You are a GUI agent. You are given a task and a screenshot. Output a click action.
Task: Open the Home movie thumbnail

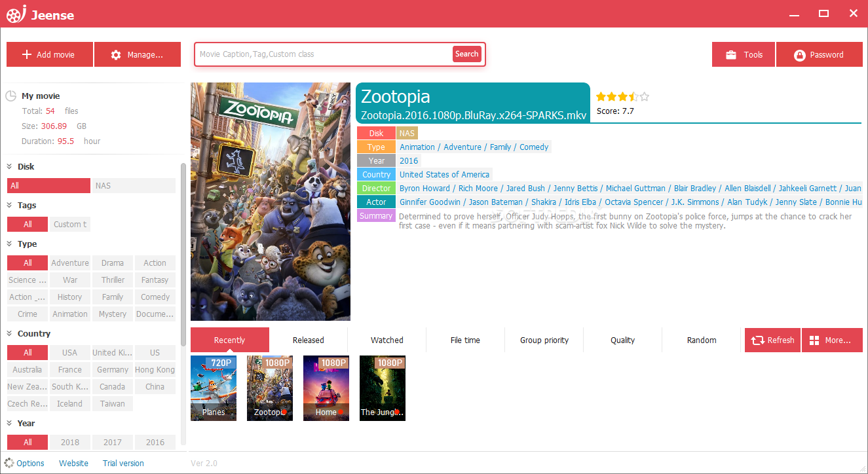326,388
